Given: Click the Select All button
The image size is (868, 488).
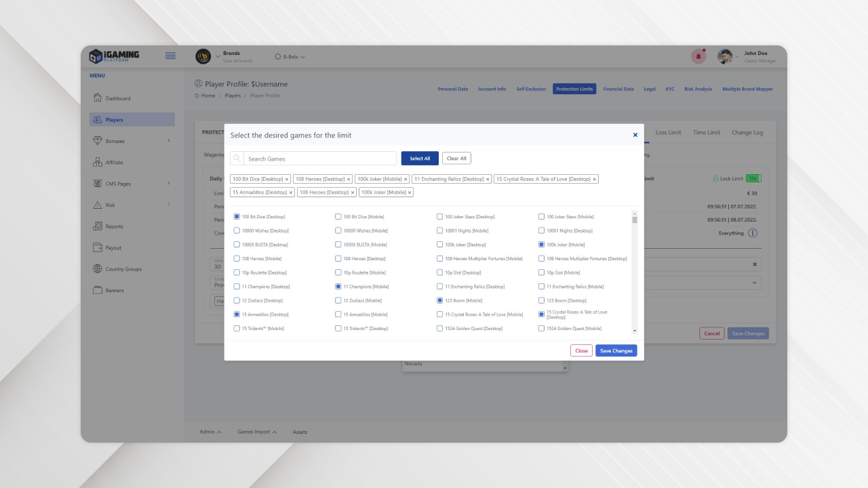Looking at the screenshot, I should [x=420, y=159].
